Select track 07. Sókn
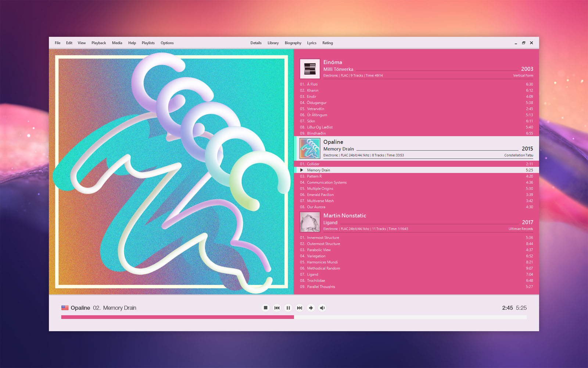This screenshot has width=588, height=368. coord(416,121)
